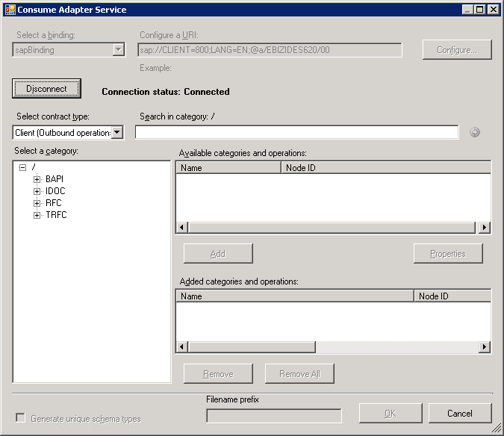Click the OK button
The height and width of the screenshot is (436, 504).
tap(391, 413)
